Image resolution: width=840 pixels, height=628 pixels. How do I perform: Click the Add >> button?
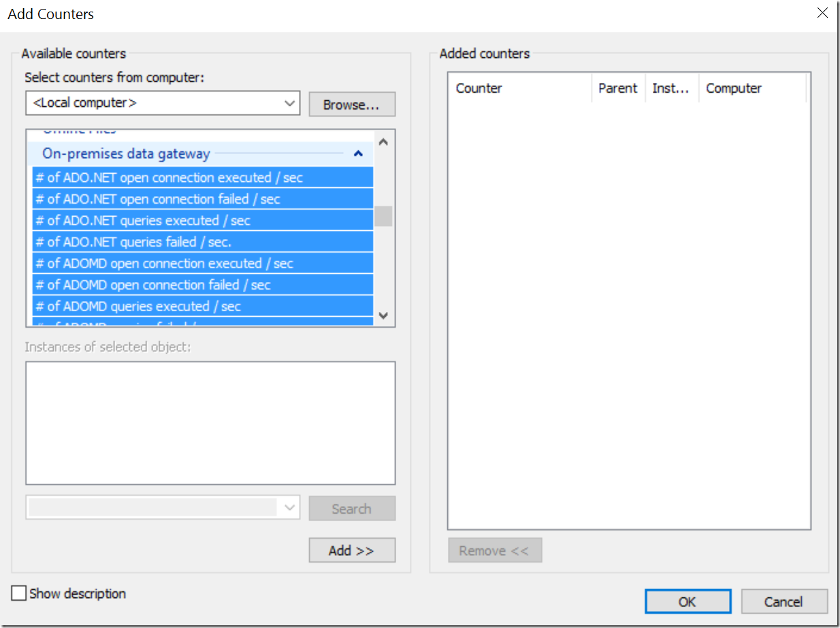coord(351,550)
